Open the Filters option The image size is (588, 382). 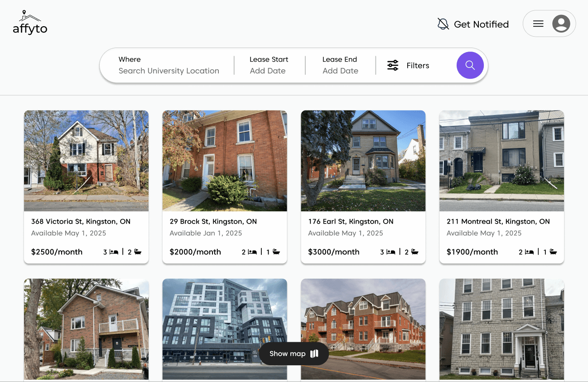(408, 65)
